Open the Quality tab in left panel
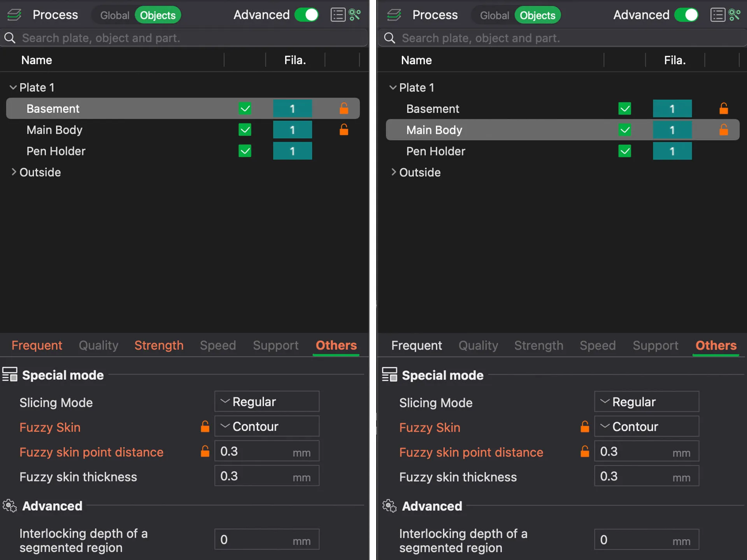This screenshot has width=747, height=560. pyautogui.click(x=98, y=345)
